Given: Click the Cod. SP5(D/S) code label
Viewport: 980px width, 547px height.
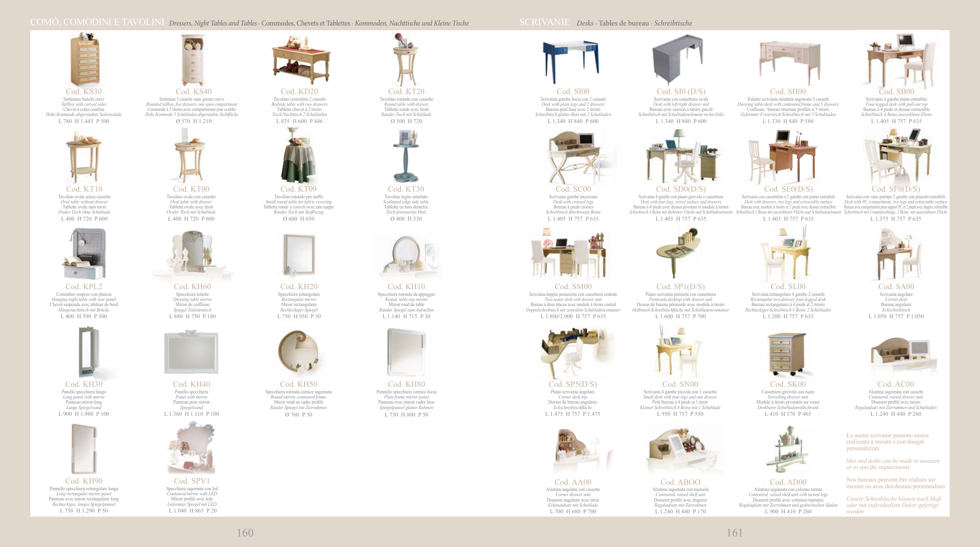Looking at the screenshot, I should pos(572,384).
